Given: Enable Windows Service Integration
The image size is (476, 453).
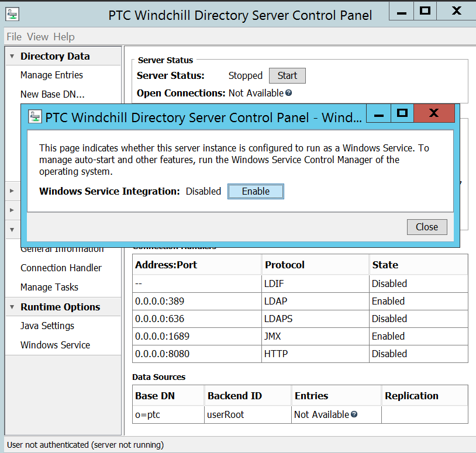Looking at the screenshot, I should click(x=256, y=191).
